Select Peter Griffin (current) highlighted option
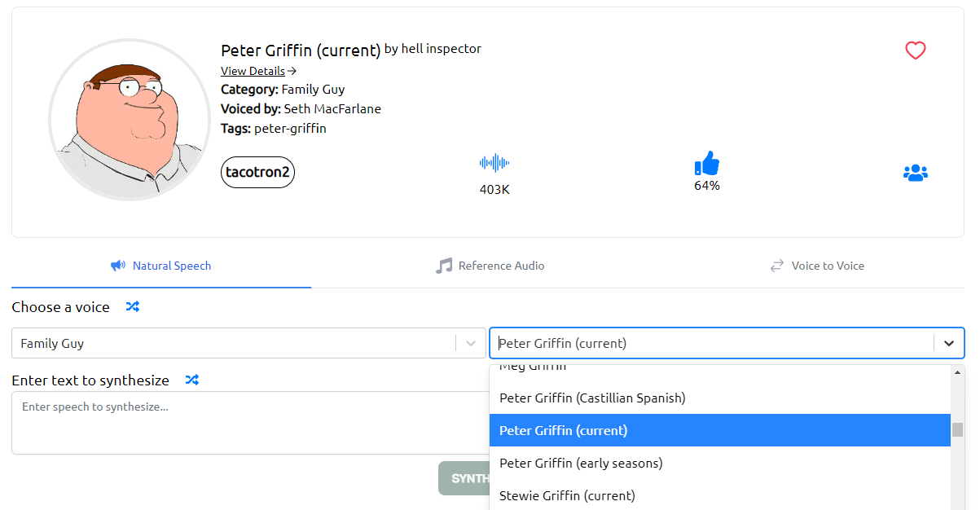980x510 pixels. coord(720,430)
